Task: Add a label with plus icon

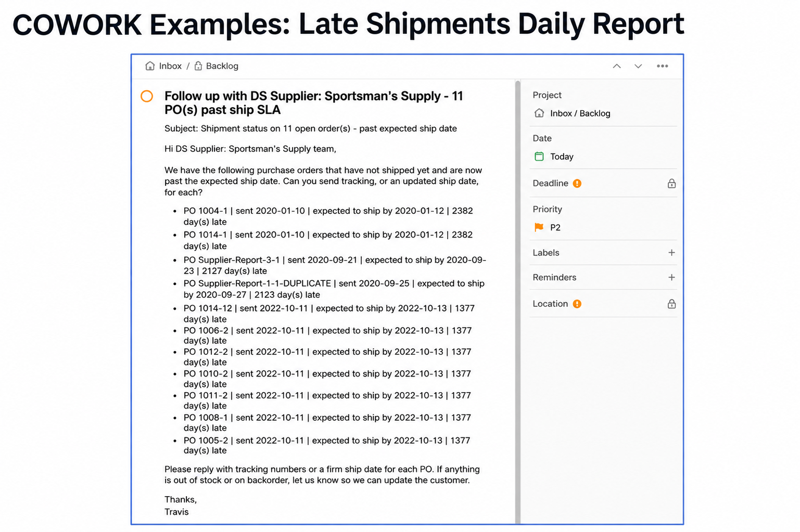Action: pos(671,253)
